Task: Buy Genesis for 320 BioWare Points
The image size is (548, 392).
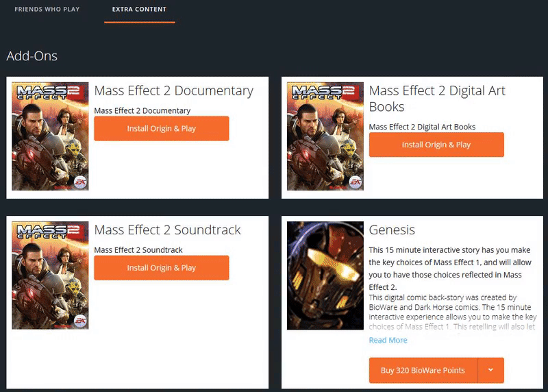Action: (x=423, y=370)
